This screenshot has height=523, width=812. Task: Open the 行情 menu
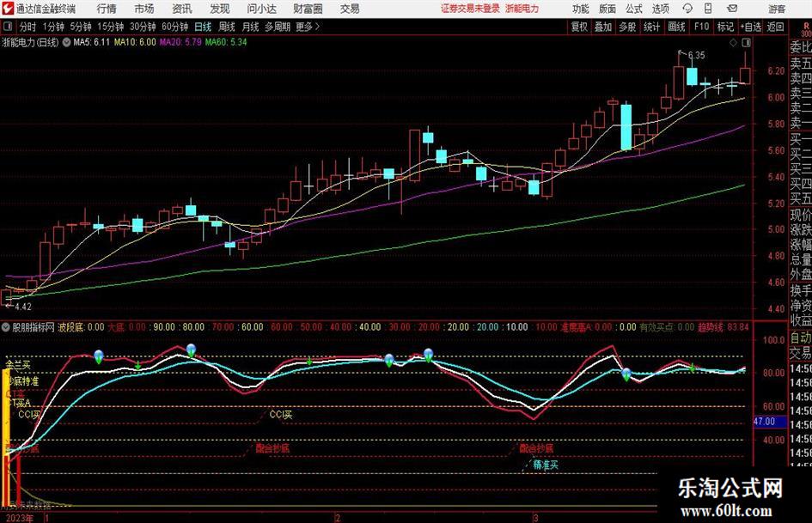tap(107, 9)
